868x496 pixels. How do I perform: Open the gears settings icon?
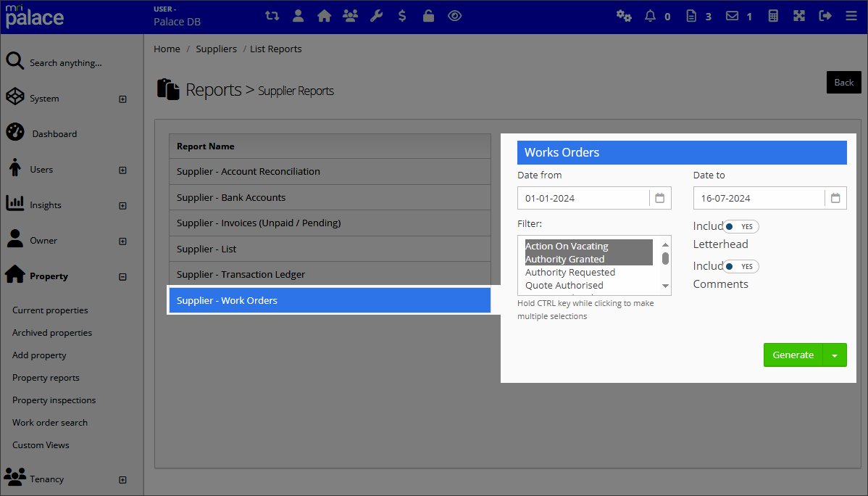[624, 16]
